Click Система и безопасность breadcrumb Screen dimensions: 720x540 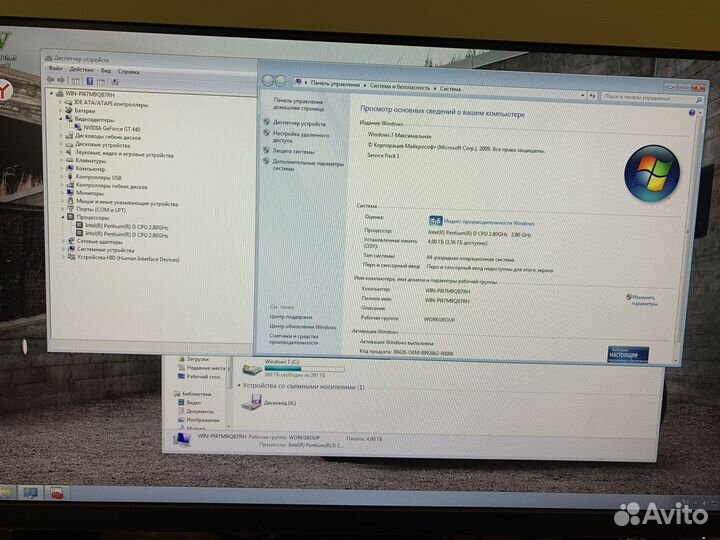tap(400, 87)
